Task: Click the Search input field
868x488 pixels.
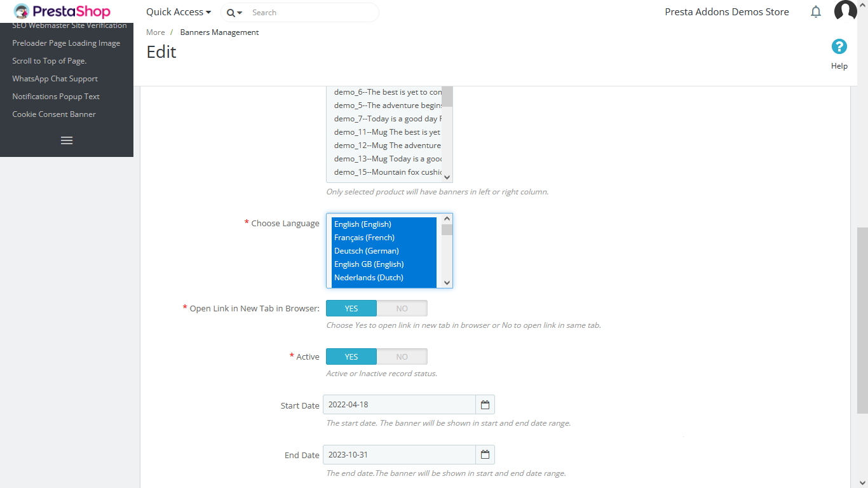Action: tap(311, 13)
